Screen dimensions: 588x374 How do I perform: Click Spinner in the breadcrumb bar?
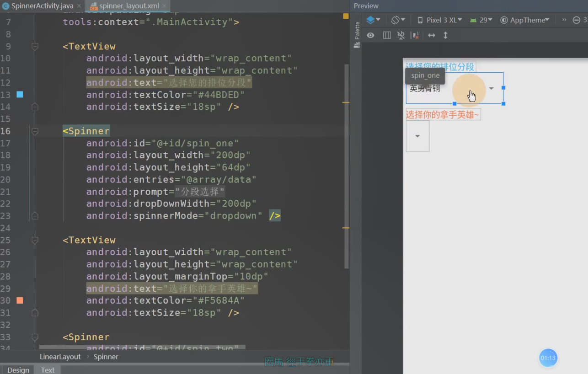pyautogui.click(x=106, y=357)
